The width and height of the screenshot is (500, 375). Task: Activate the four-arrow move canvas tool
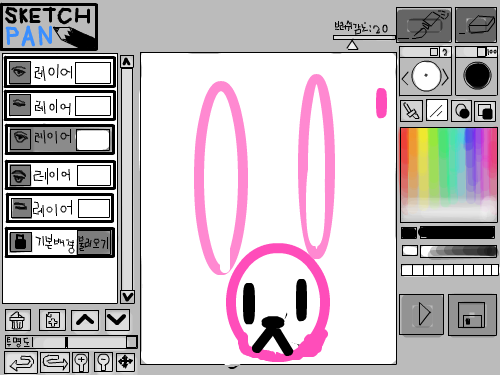pos(126,362)
